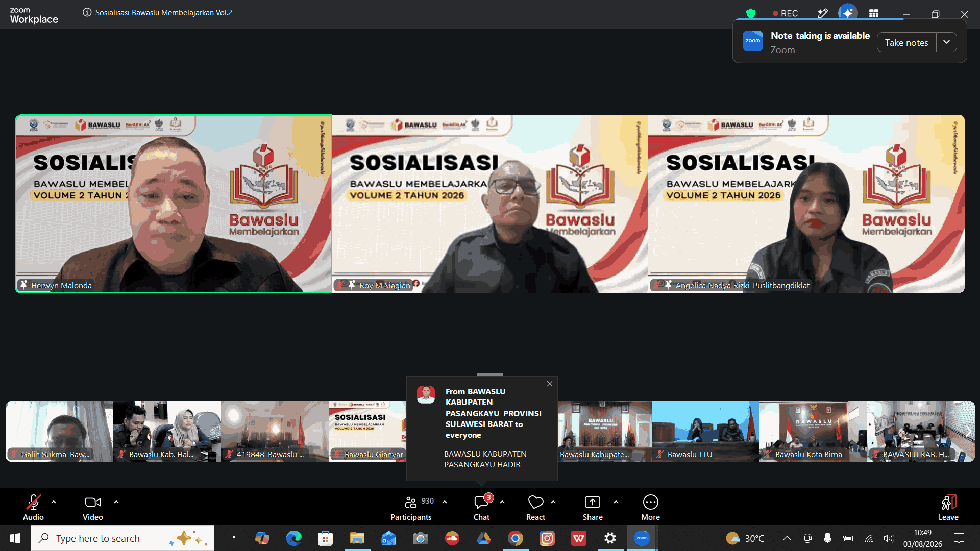
Task: Expand the React options arrow
Action: tap(553, 502)
